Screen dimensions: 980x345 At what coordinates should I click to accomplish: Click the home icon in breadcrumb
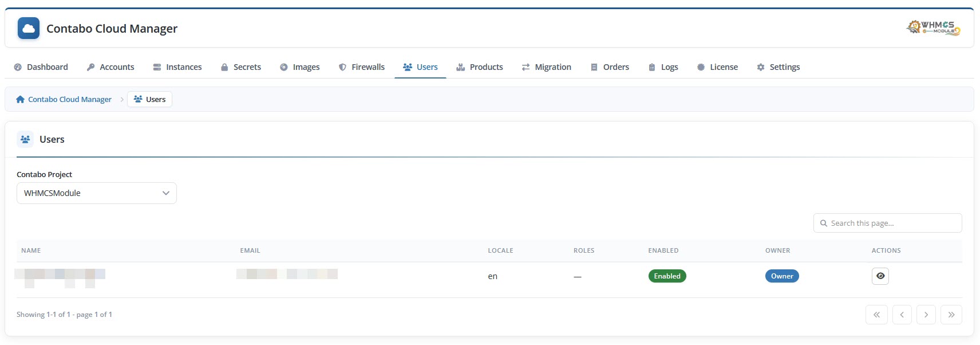pyautogui.click(x=21, y=99)
